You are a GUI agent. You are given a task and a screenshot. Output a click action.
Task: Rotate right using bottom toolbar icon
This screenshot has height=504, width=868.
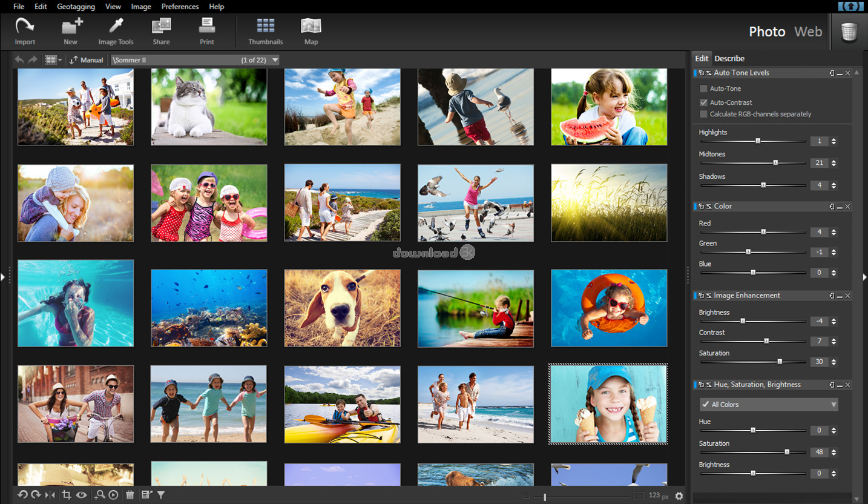coord(36,495)
